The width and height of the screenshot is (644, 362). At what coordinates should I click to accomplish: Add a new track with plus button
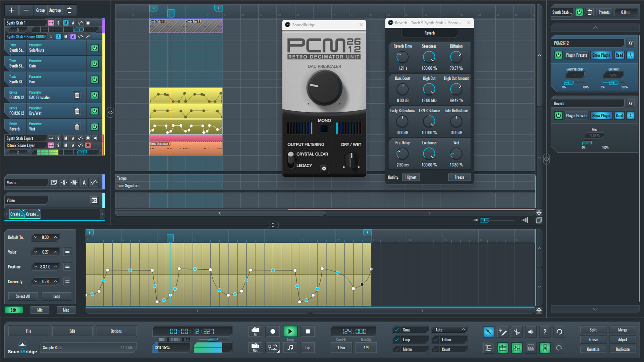[12, 10]
